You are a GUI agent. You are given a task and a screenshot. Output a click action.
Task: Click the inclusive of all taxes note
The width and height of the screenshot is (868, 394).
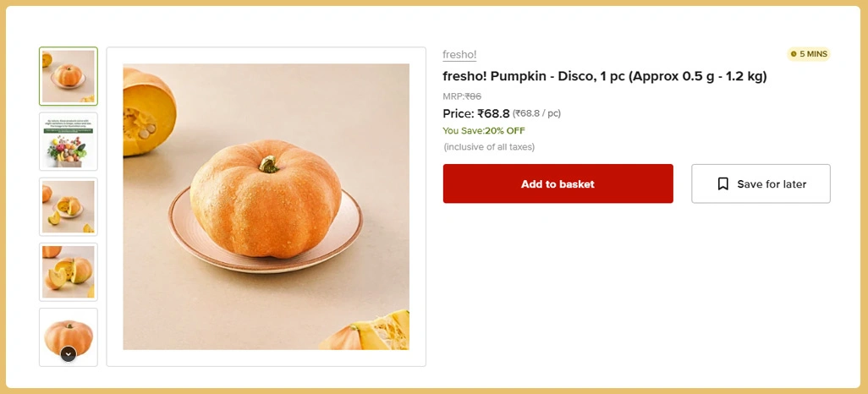[x=489, y=147]
